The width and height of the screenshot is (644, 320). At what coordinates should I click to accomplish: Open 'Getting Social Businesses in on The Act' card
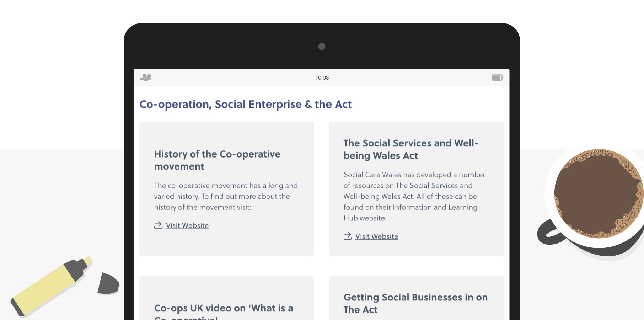(x=416, y=298)
